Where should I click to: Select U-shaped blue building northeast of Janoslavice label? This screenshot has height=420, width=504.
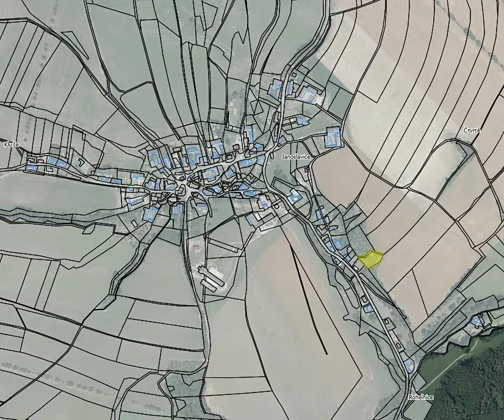coord(333,136)
